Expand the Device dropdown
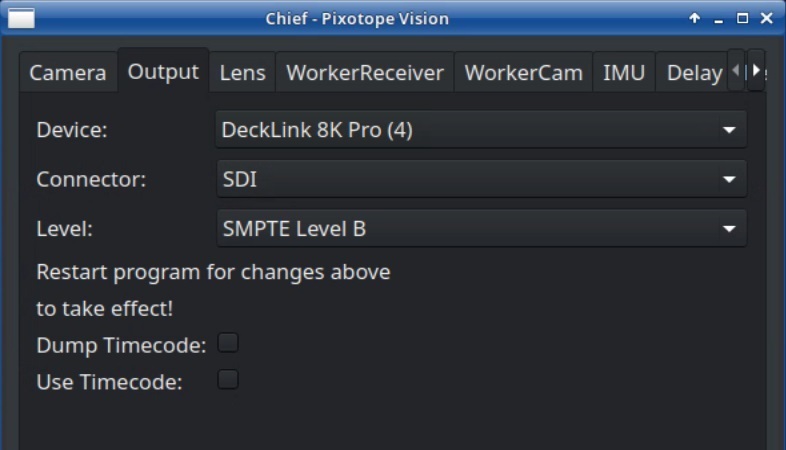The image size is (786, 450). click(481, 130)
